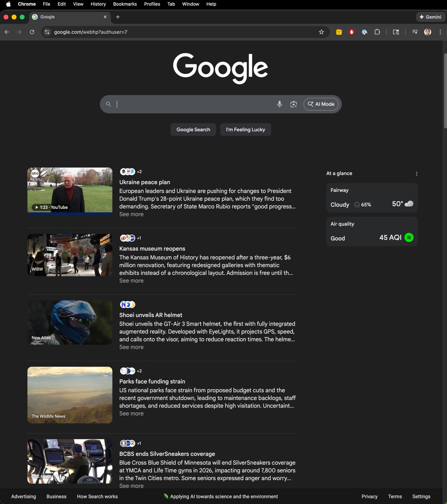Click the green air quality AQI icon
This screenshot has width=447, height=504.
(409, 237)
